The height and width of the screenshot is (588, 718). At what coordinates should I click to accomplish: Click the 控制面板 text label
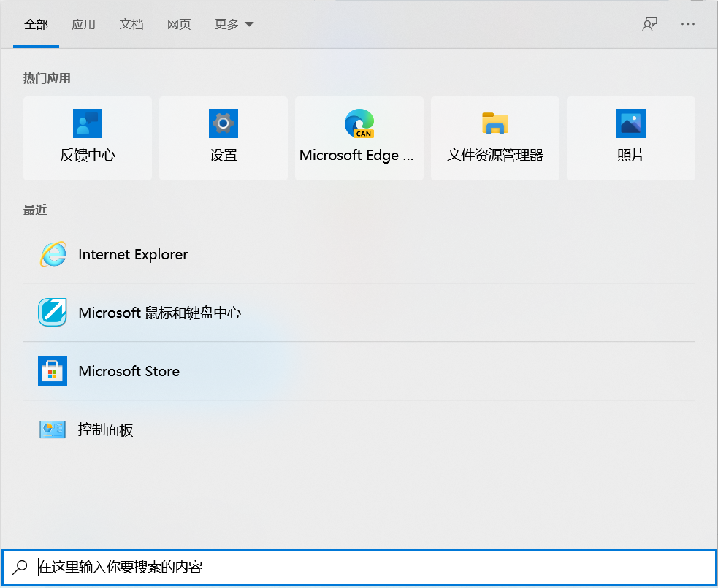point(106,429)
